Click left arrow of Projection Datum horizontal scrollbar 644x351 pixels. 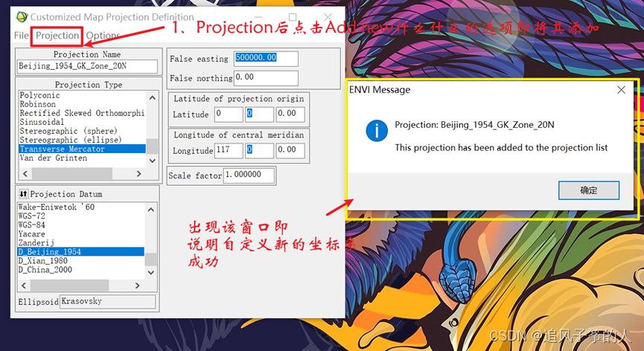pyautogui.click(x=24, y=286)
